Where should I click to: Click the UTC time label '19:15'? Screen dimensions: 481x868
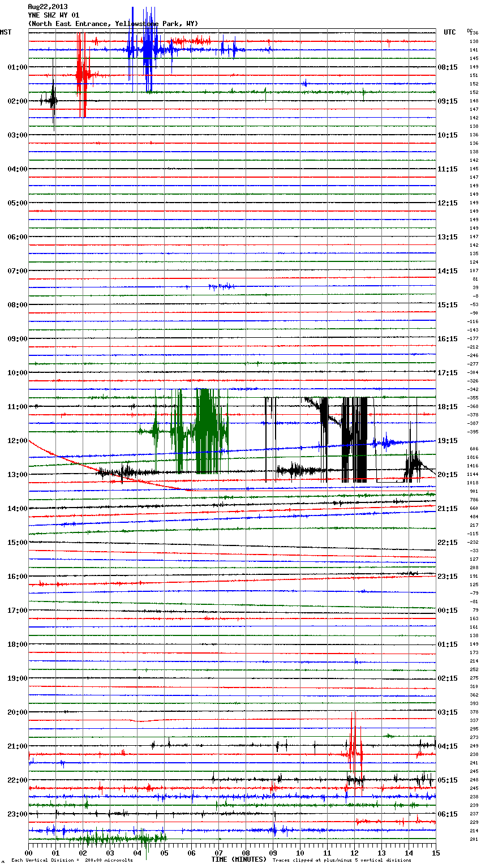coord(448,441)
